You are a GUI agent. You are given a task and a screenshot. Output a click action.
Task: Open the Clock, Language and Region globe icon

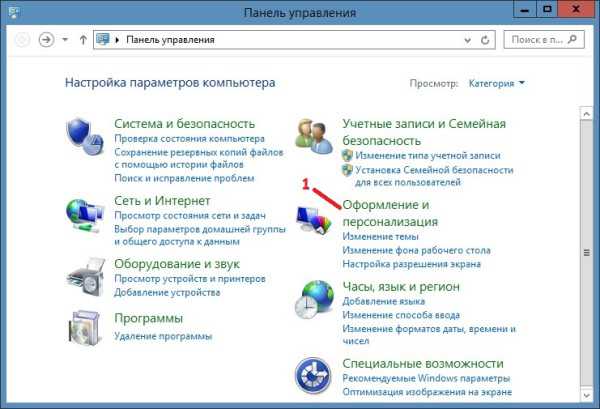coord(314,300)
